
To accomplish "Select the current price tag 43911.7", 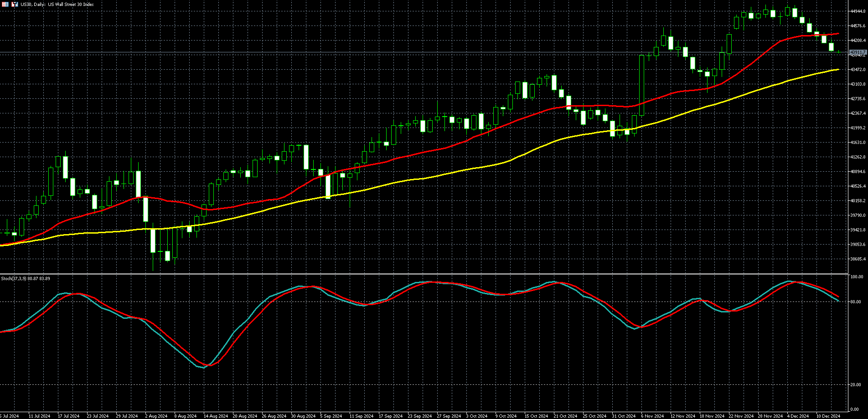I will tap(858, 52).
